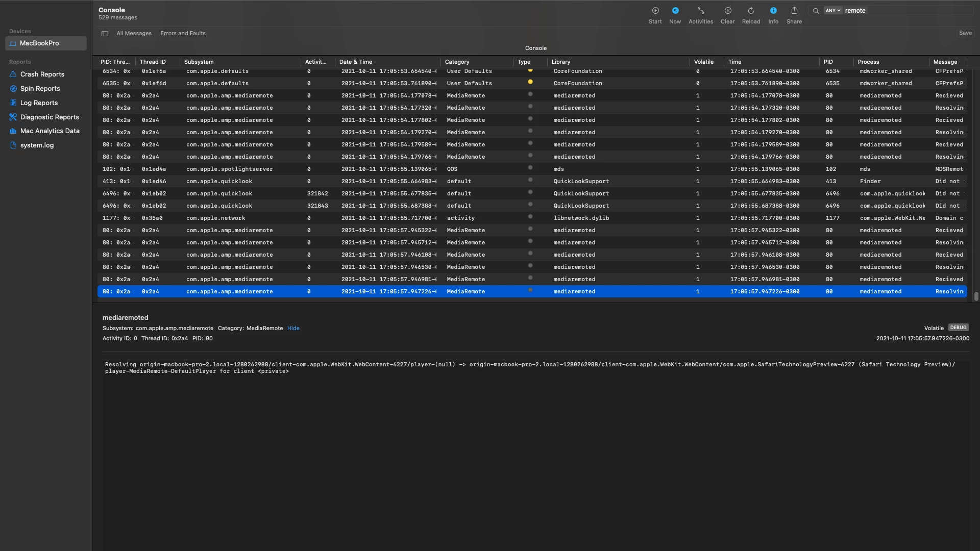980x551 pixels.
Task: Save the current search
Action: point(965,33)
